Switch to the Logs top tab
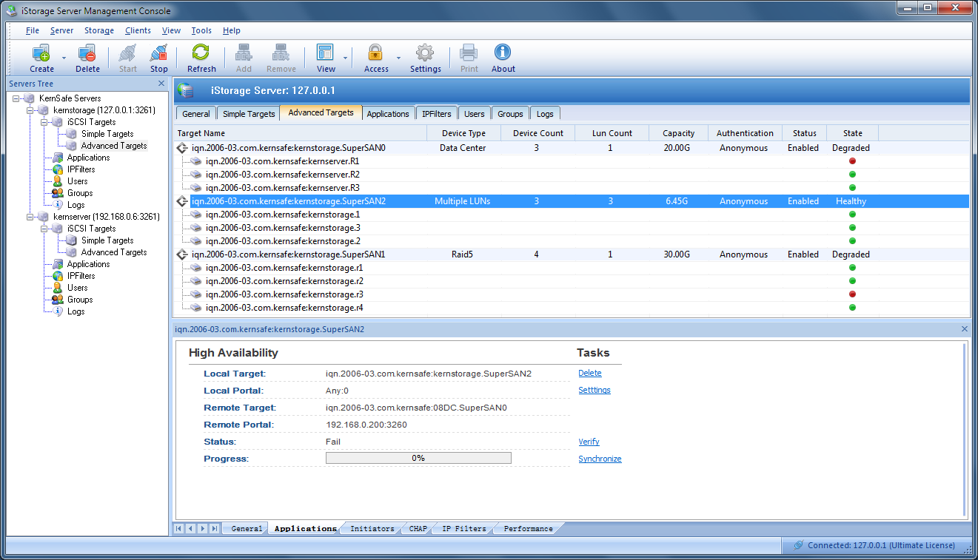978x560 pixels. [x=545, y=114]
